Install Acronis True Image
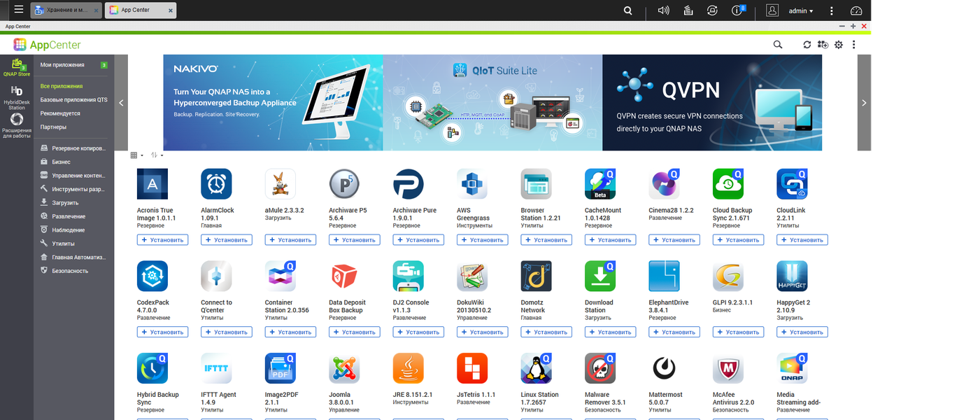Image resolution: width=980 pixels, height=420 pixels. 162,240
